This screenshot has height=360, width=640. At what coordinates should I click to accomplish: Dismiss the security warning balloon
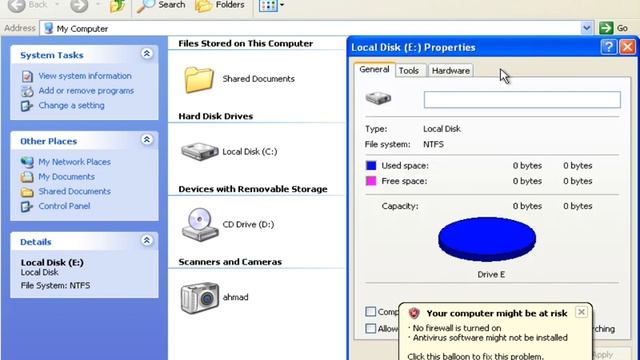tap(581, 312)
